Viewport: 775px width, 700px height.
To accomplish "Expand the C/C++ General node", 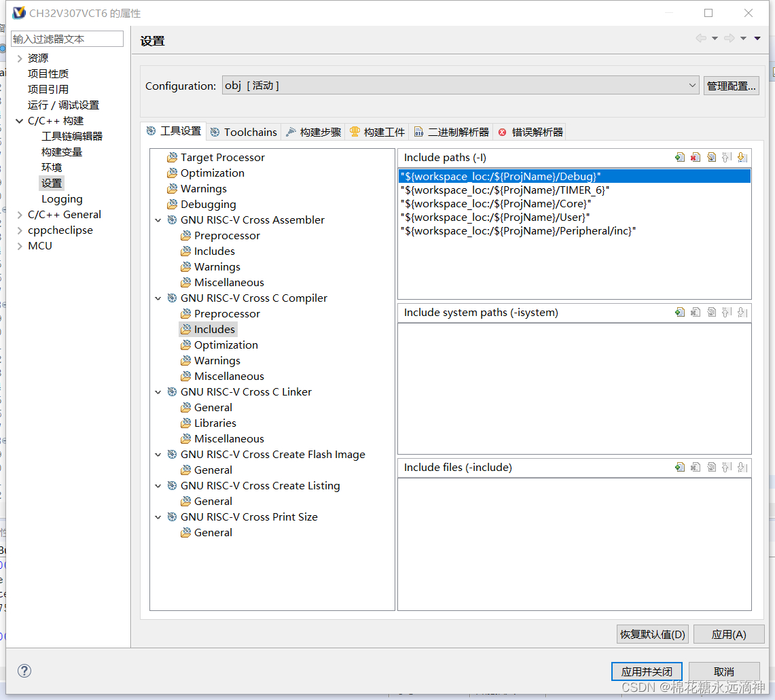I will pyautogui.click(x=20, y=215).
